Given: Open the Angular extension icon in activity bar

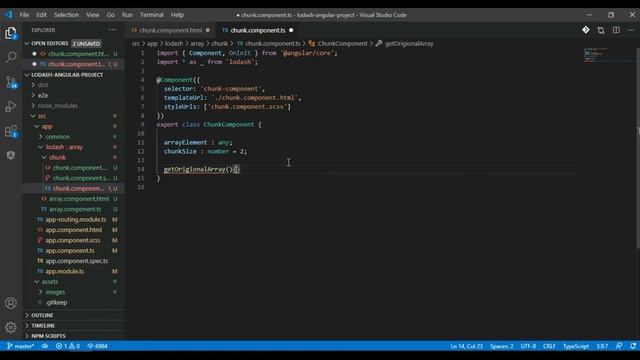Looking at the screenshot, I should [x=11, y=155].
